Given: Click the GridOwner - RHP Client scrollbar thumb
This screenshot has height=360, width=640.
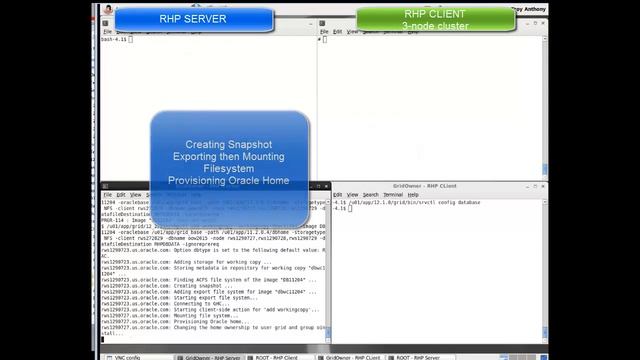Looking at the screenshot, I should coord(544,332).
